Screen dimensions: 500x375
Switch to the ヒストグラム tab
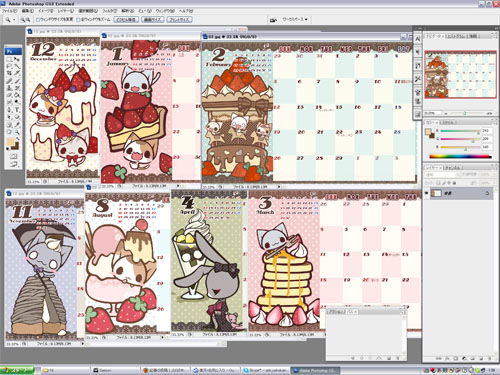pos(456,36)
